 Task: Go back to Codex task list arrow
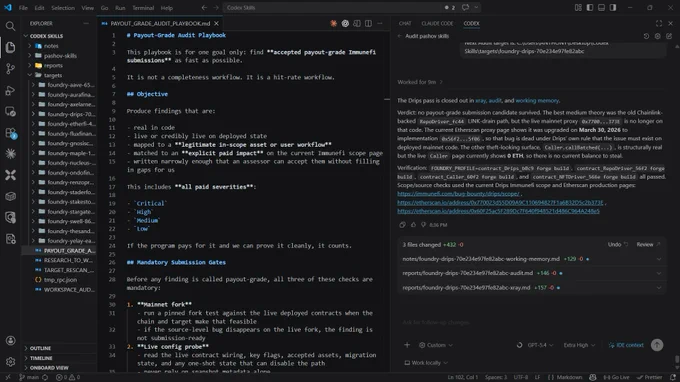(x=399, y=36)
